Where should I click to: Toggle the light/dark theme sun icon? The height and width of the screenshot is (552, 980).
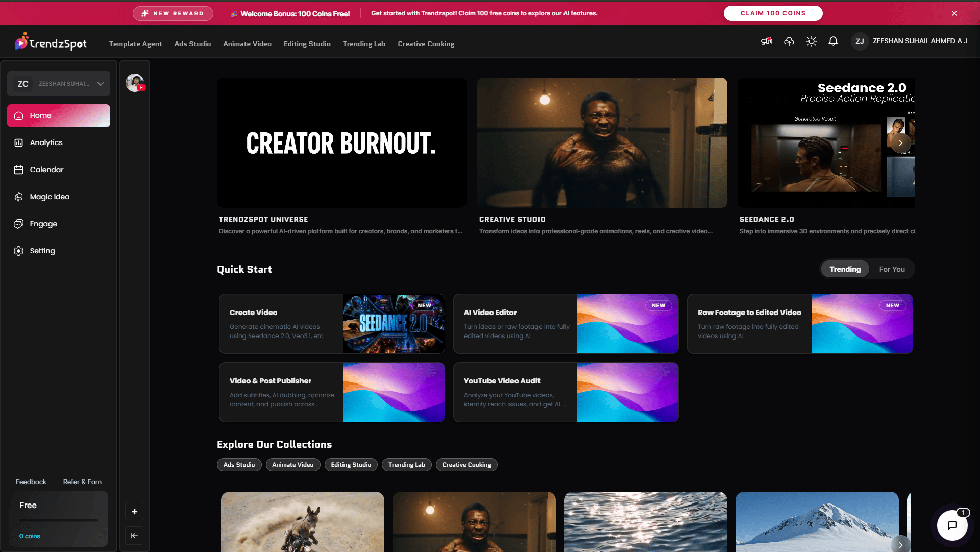(812, 41)
